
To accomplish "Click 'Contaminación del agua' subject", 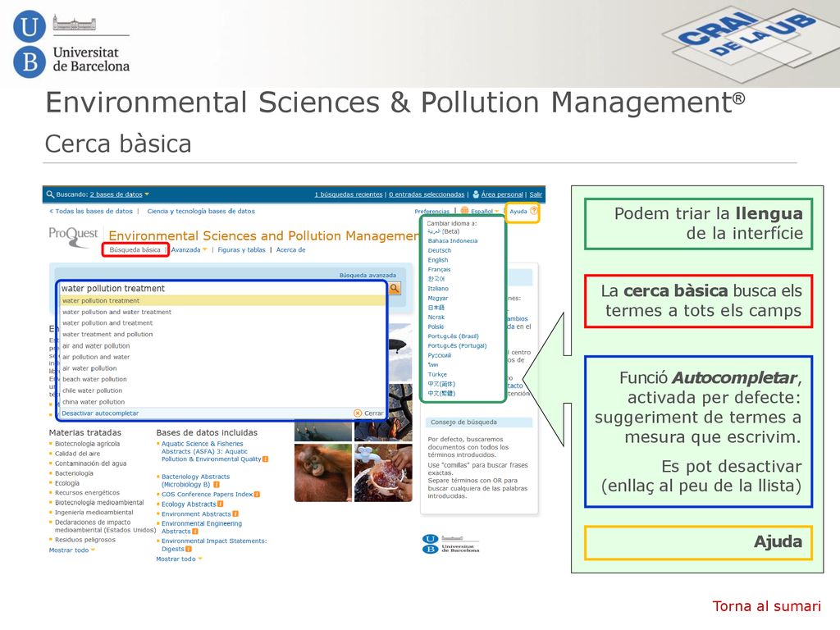I will click(x=90, y=463).
